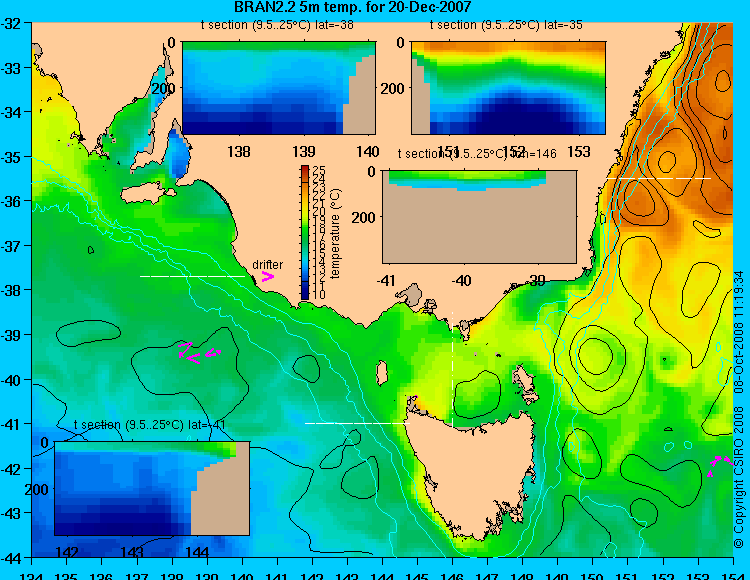Image resolution: width=750 pixels, height=580 pixels.
Task: Click King Island northwest of Tasmania
Action: 382,373
